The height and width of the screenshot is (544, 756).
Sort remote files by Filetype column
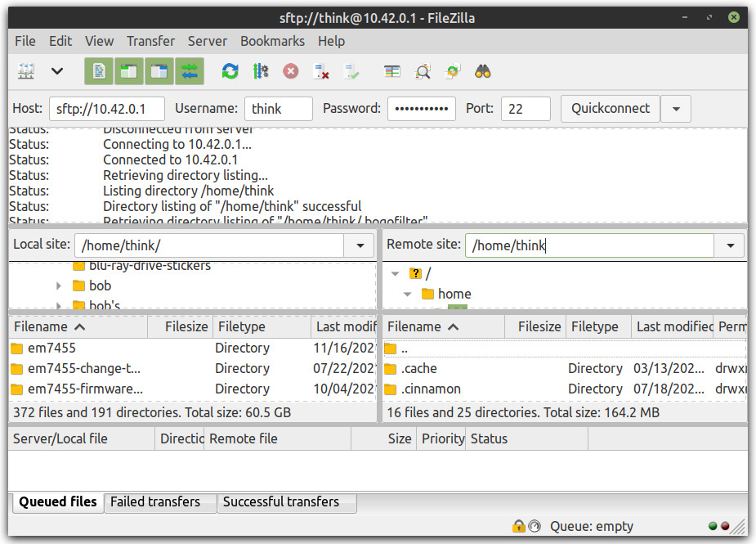pos(598,326)
